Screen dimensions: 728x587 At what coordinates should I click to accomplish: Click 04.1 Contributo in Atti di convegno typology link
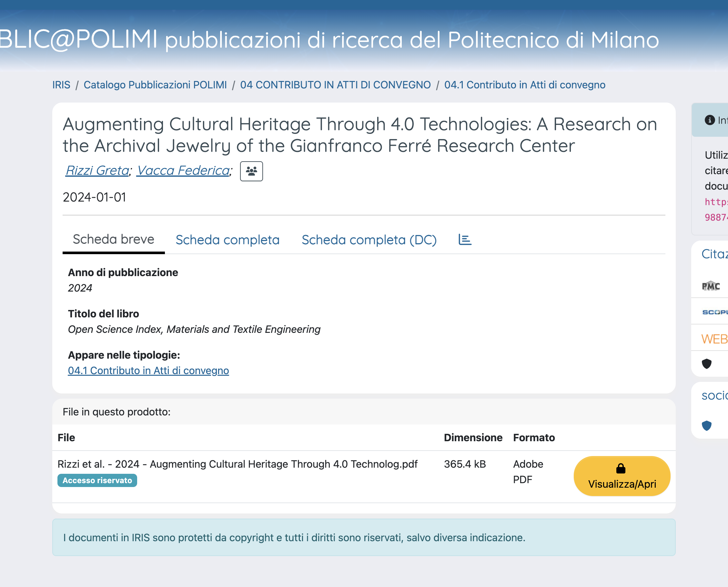tap(148, 370)
